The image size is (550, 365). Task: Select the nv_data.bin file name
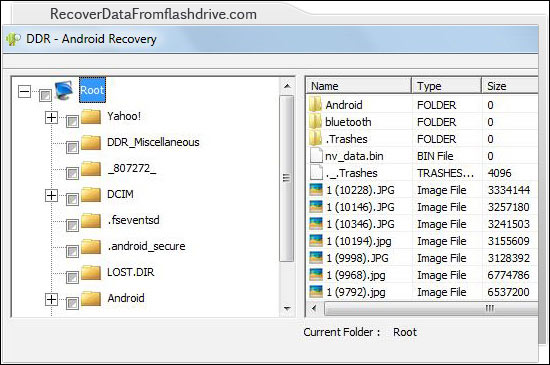coord(354,156)
